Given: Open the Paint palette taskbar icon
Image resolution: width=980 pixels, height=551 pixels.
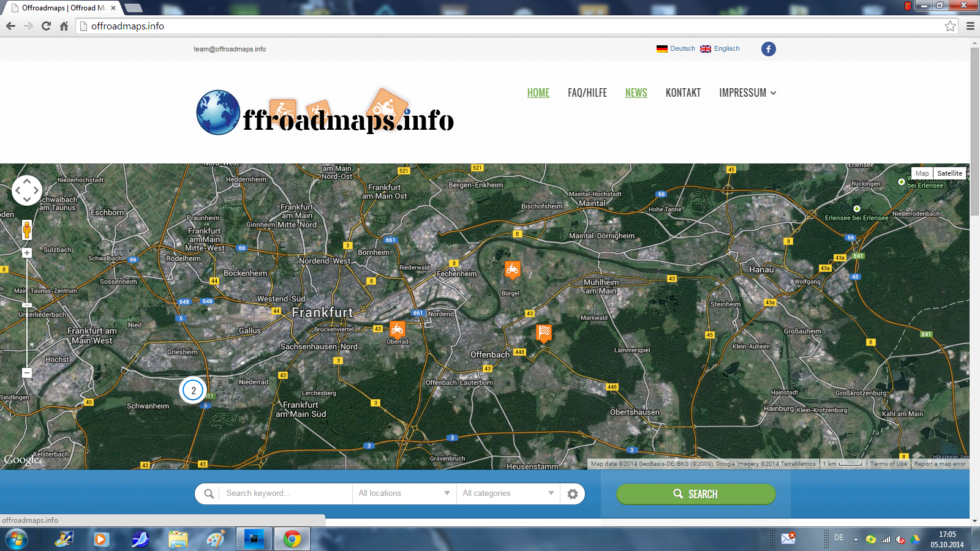Looking at the screenshot, I should [216, 539].
